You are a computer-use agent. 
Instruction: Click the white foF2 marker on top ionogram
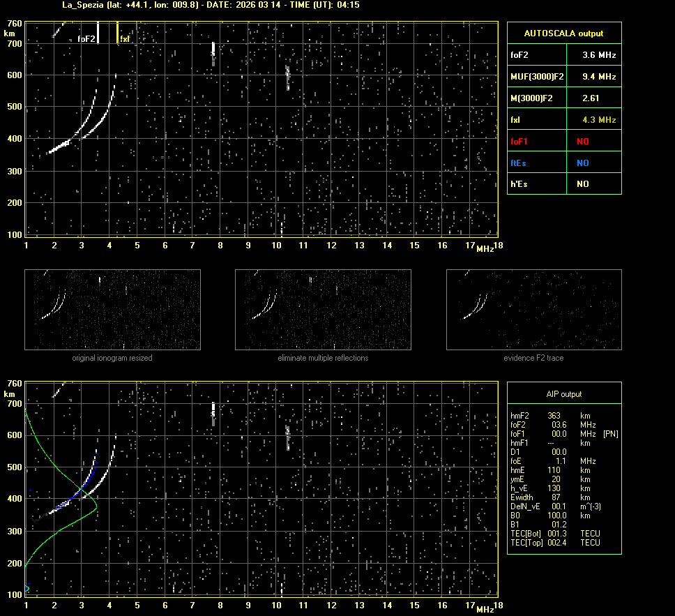(98, 33)
